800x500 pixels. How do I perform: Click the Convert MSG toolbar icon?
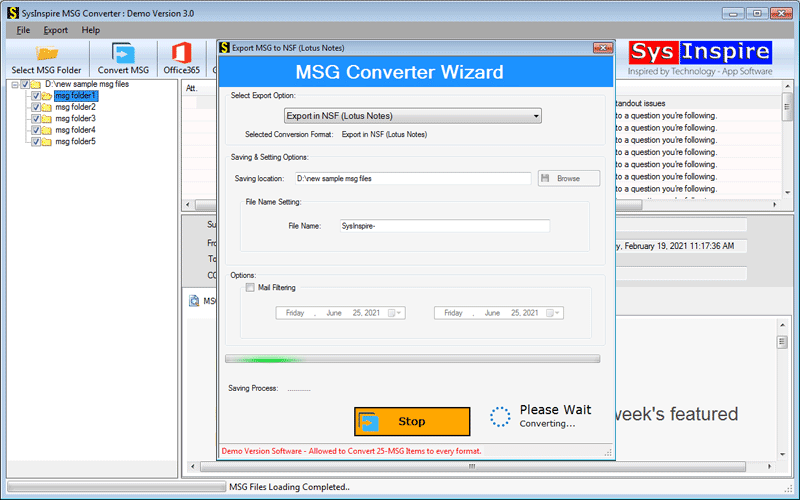pyautogui.click(x=124, y=54)
